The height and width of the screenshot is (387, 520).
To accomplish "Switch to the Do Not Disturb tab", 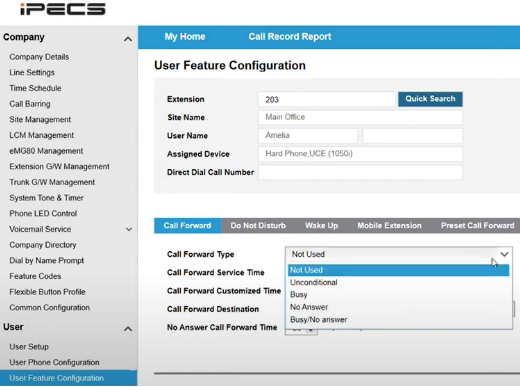I will tap(258, 226).
